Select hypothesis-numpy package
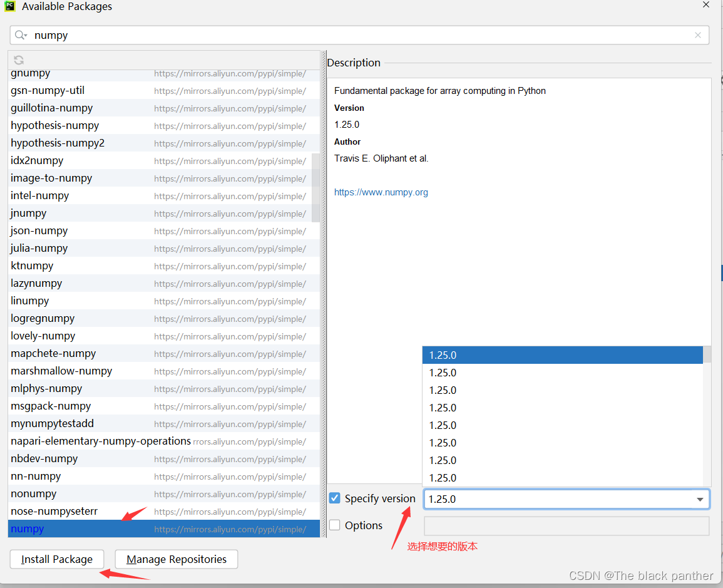The width and height of the screenshot is (723, 588). (163, 125)
